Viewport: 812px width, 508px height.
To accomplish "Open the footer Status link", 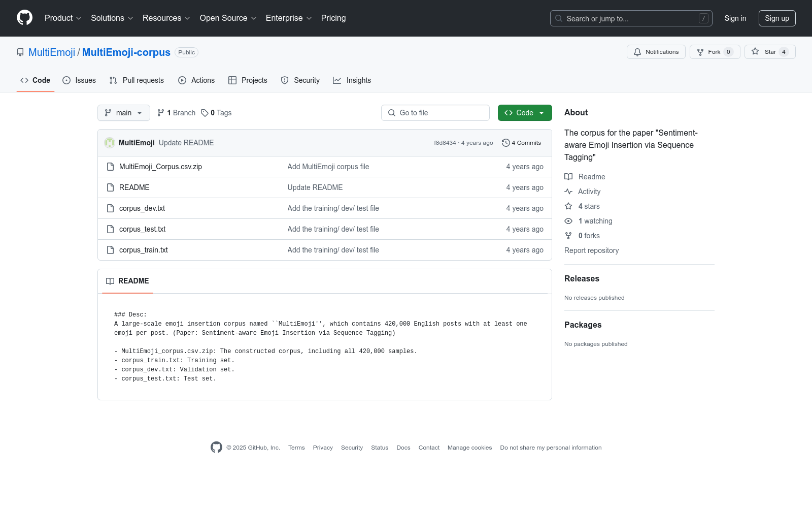I will (380, 448).
